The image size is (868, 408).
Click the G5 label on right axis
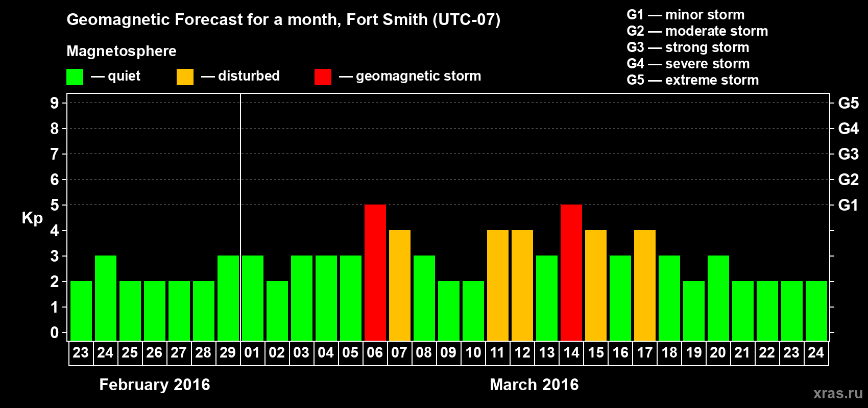pos(849,103)
